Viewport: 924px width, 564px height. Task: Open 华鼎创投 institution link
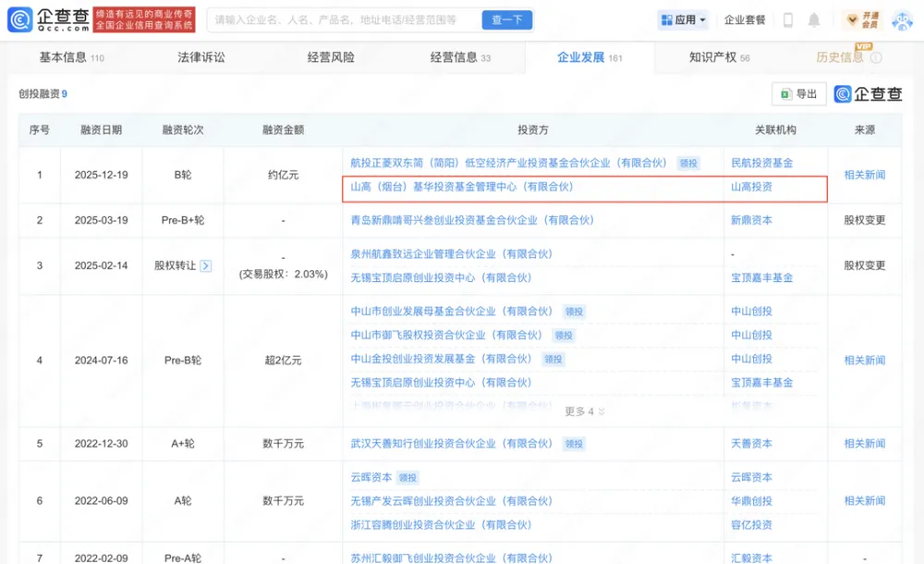(x=751, y=501)
